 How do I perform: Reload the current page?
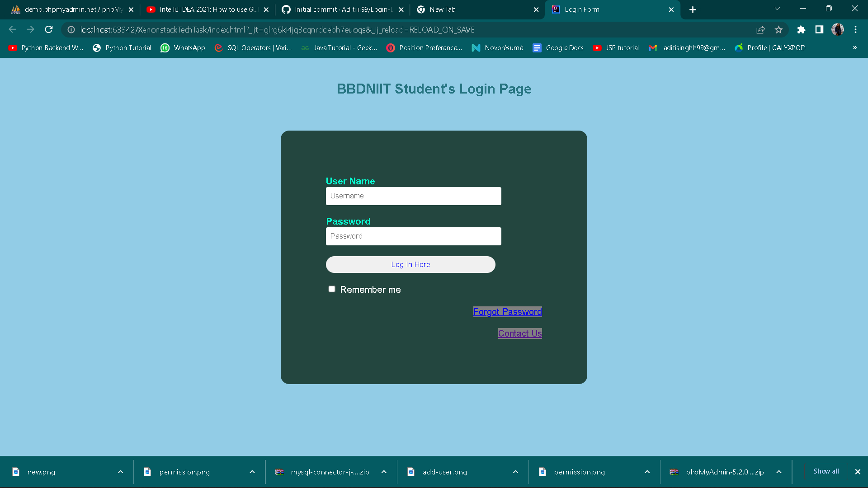48,29
